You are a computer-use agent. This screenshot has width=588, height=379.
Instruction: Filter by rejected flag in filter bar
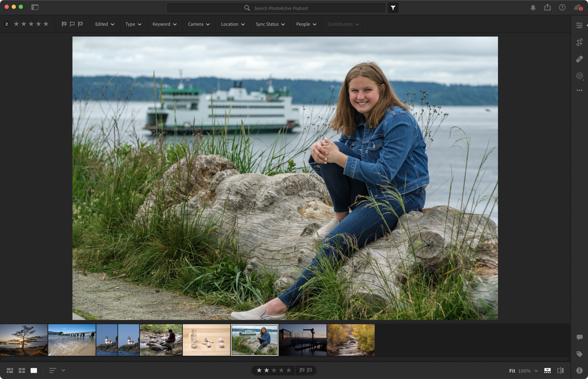coord(80,24)
